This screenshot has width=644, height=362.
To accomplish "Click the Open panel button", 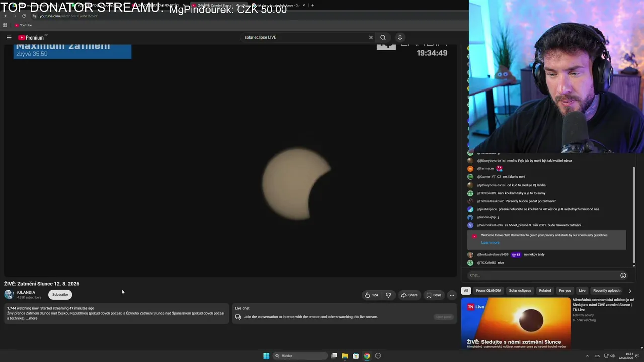I will click(444, 317).
